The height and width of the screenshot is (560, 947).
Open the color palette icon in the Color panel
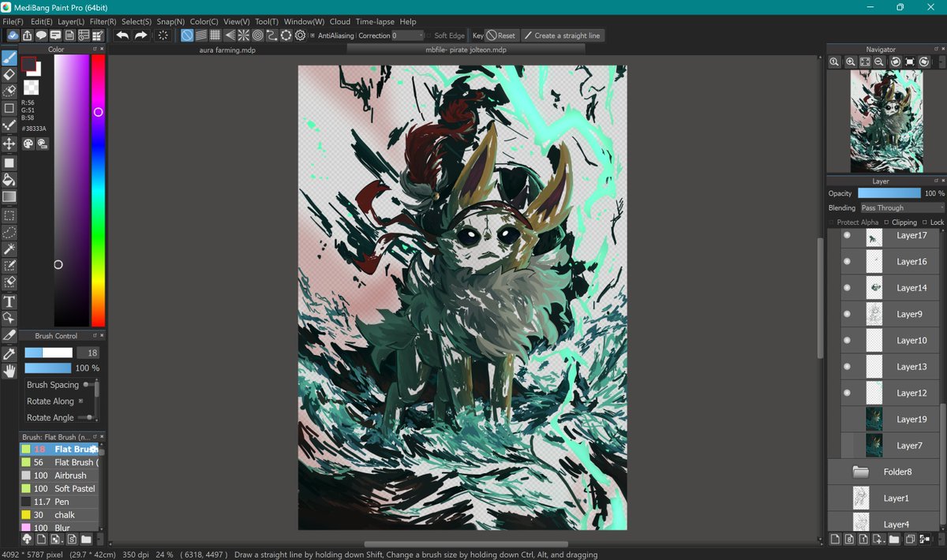28,144
